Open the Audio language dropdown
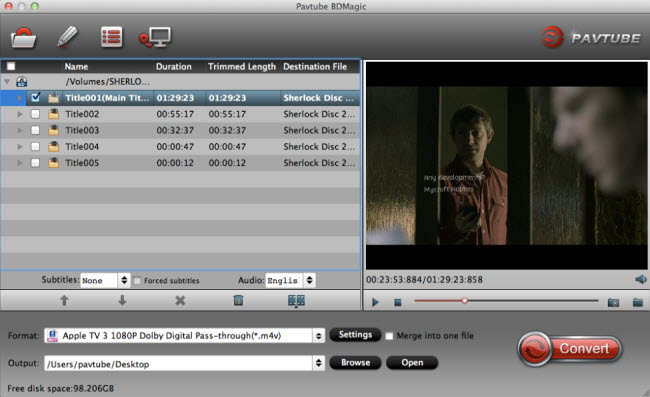Viewport: 650px width, 397px height. 291,281
